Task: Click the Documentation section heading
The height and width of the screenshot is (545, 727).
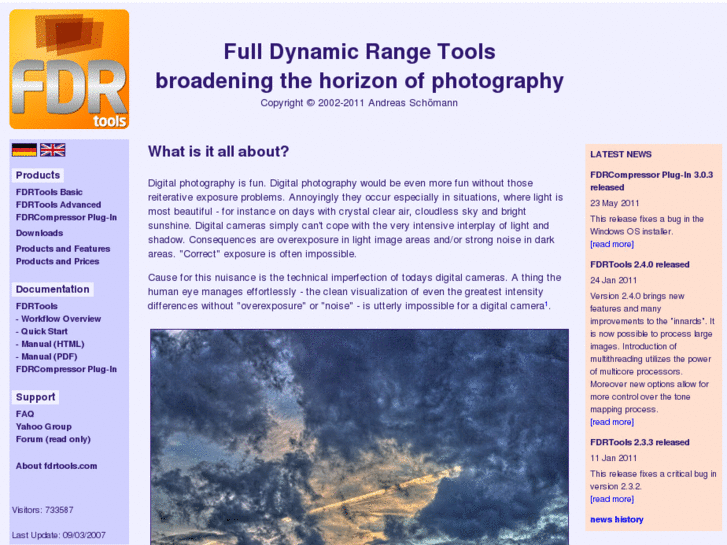Action: (x=53, y=289)
